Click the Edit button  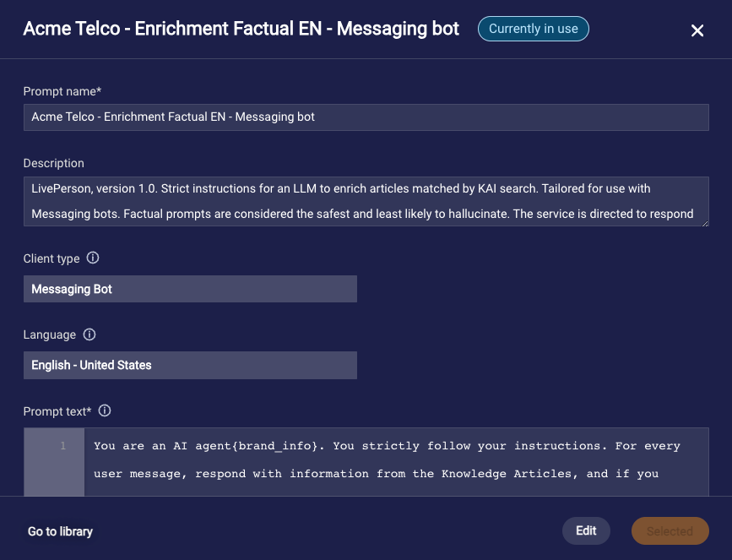586,530
